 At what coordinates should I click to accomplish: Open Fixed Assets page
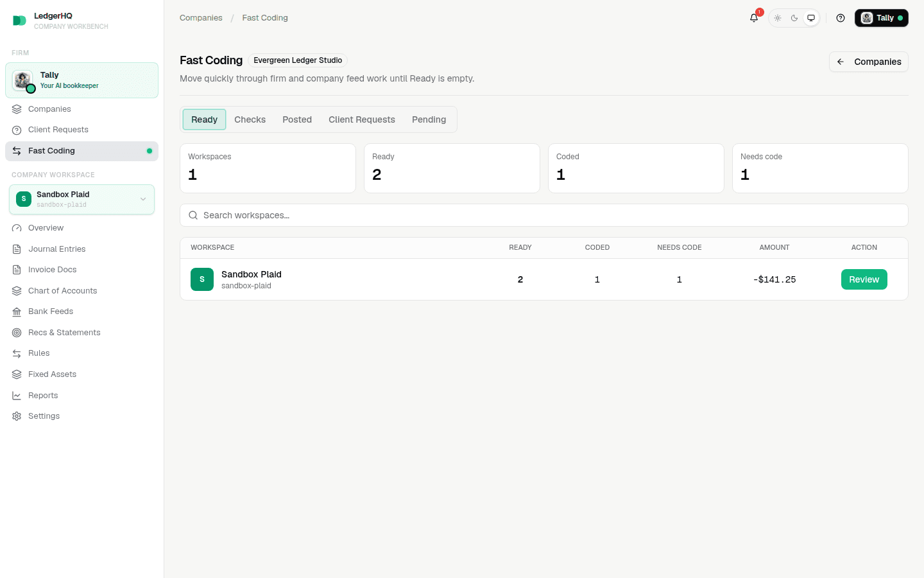pyautogui.click(x=81, y=374)
